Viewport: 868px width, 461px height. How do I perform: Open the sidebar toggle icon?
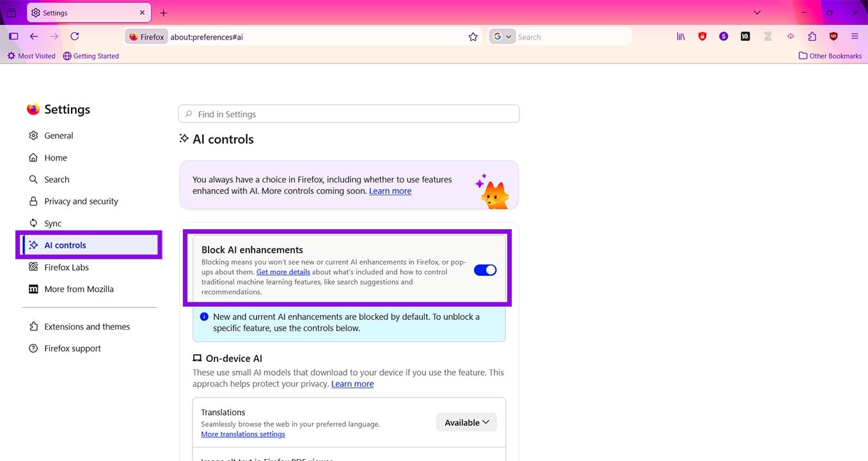(x=13, y=36)
